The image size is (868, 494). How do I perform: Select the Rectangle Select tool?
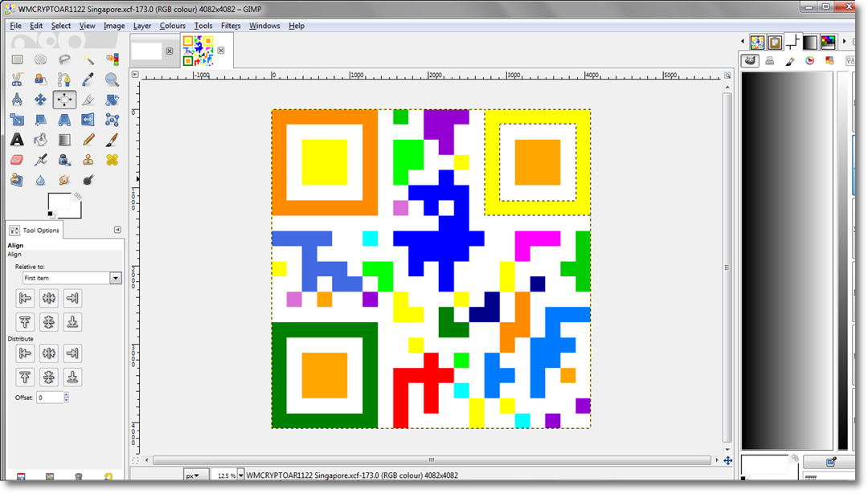[17, 59]
